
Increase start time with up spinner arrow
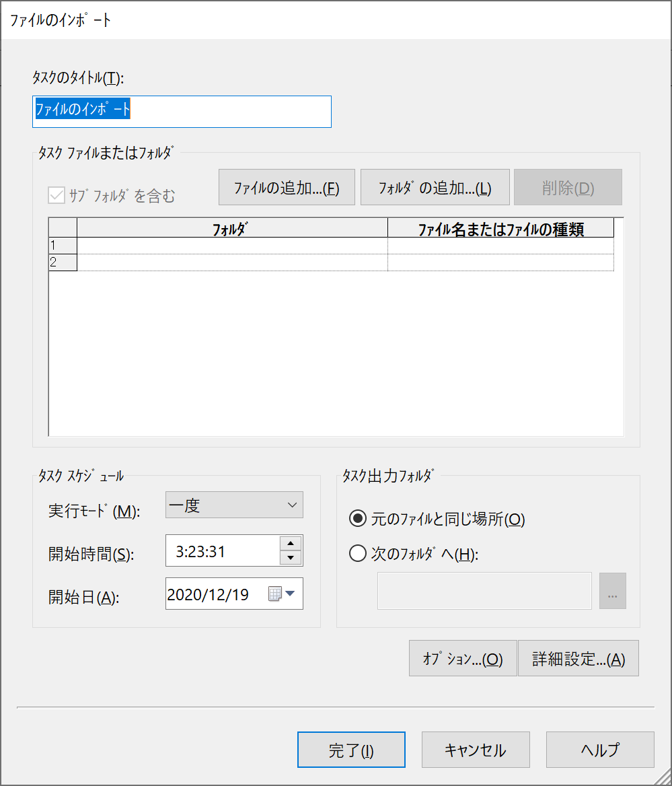click(x=291, y=544)
